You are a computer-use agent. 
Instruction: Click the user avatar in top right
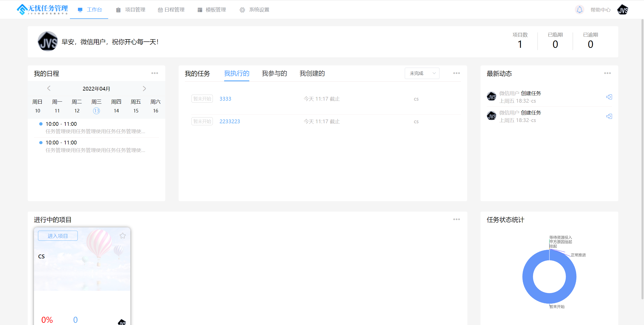623,10
